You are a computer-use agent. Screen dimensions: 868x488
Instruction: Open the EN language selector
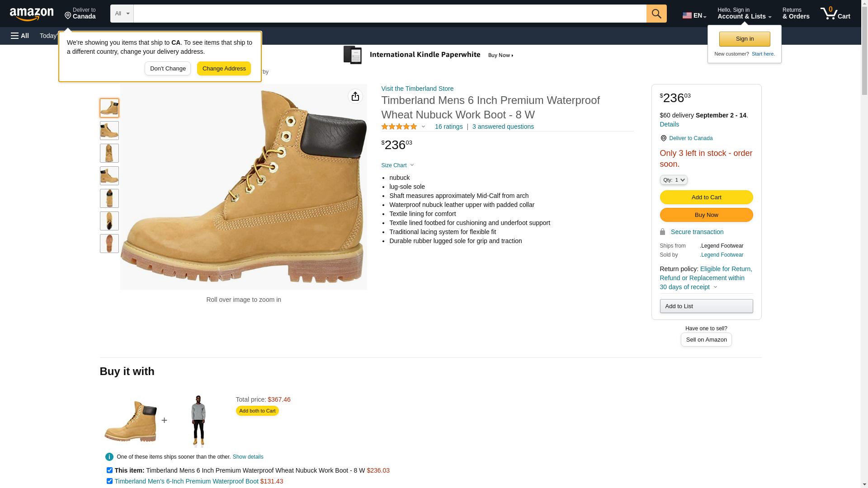tap(694, 15)
